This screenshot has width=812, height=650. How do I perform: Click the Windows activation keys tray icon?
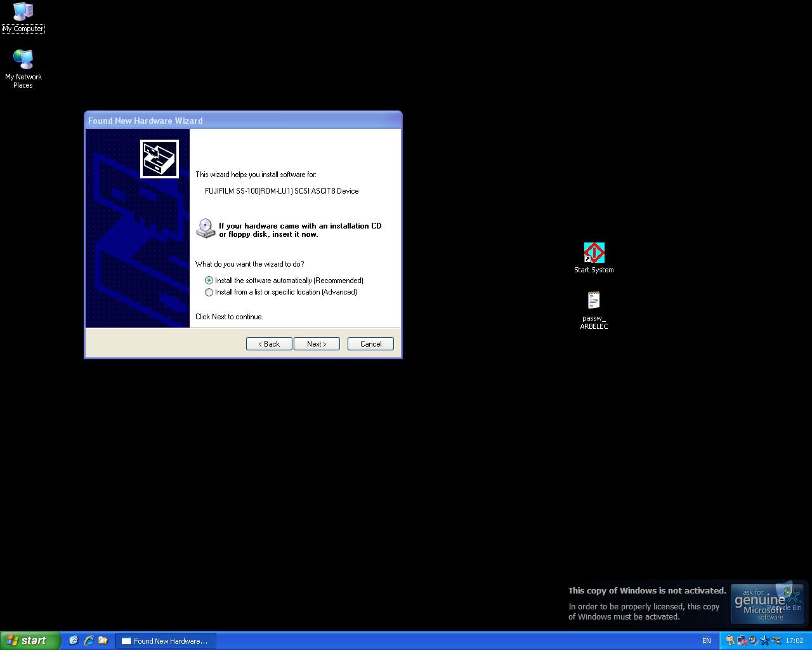pos(731,640)
